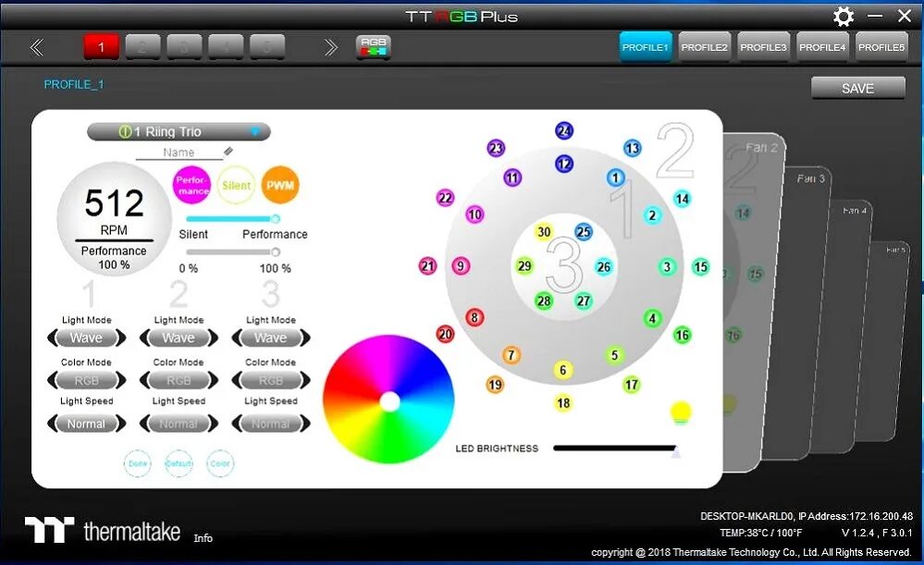The image size is (924, 565).
Task: Next Light Mode for ring 2
Action: [x=213, y=338]
